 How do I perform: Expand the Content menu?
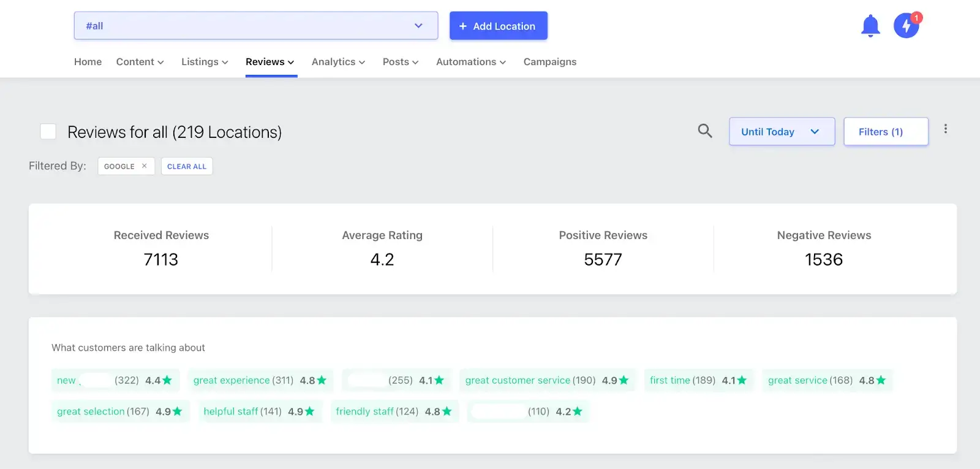pyautogui.click(x=140, y=62)
